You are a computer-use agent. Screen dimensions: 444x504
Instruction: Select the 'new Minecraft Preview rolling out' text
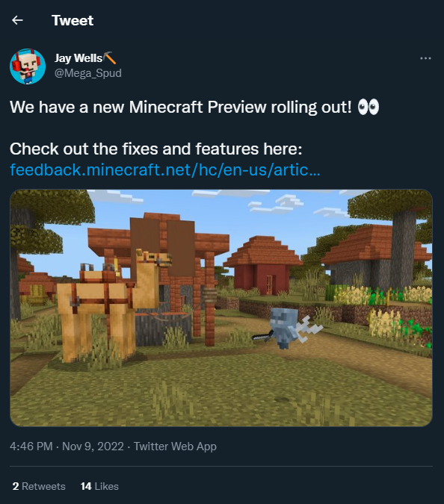[222, 107]
